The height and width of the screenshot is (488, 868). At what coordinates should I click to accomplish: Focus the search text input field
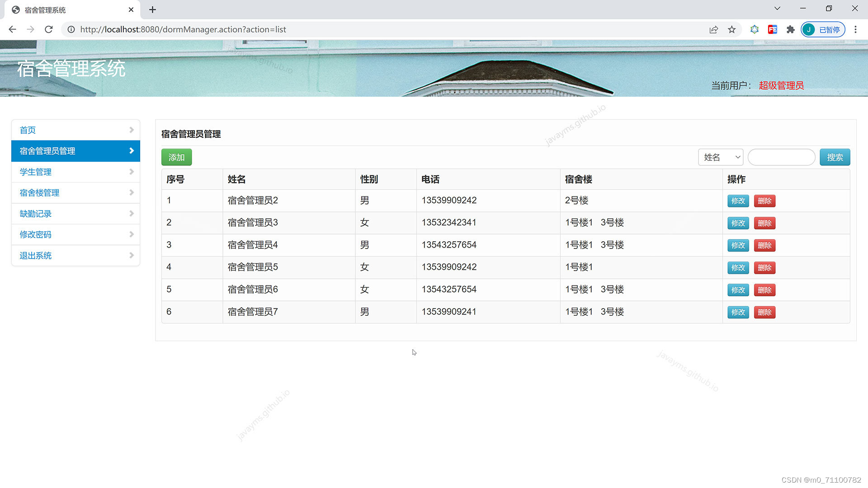tap(781, 157)
